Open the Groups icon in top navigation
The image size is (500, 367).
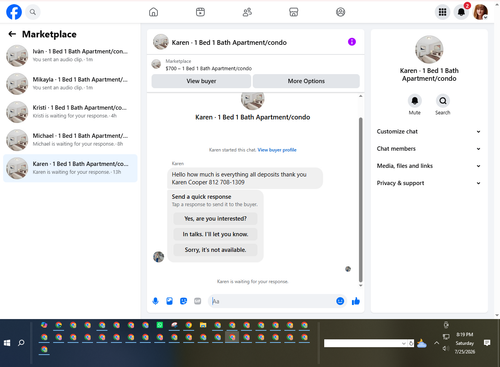point(340,12)
